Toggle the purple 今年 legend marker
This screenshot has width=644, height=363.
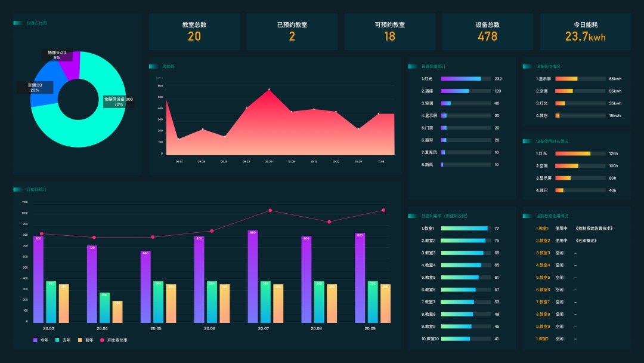pos(35,340)
